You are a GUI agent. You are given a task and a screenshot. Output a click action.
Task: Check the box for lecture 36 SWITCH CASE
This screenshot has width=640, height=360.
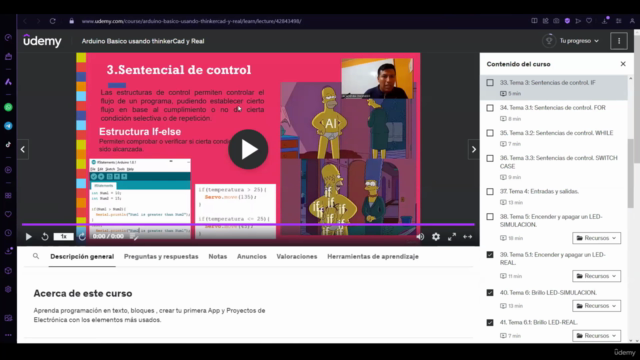point(490,158)
